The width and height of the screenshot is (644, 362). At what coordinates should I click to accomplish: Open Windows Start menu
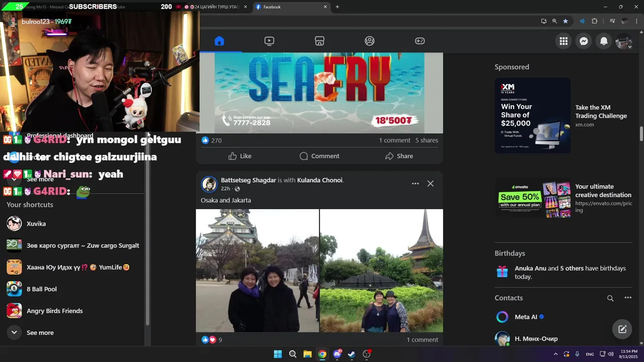point(278,354)
